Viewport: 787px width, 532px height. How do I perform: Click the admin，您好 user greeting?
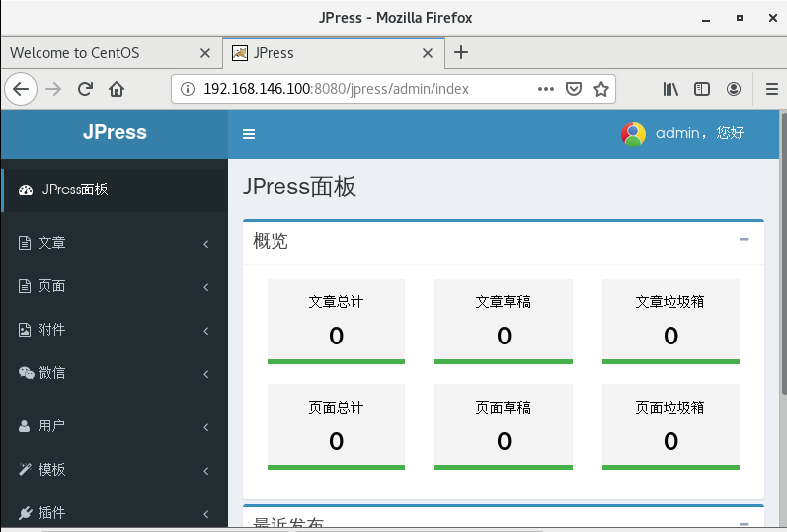click(700, 133)
